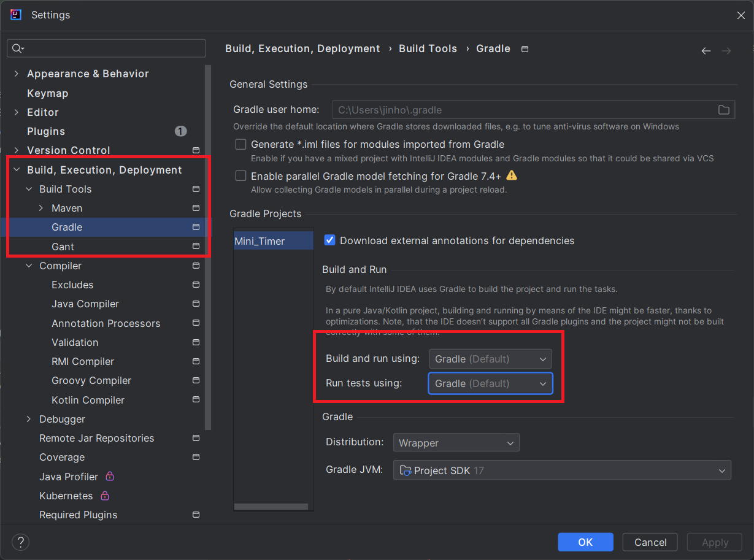Image resolution: width=754 pixels, height=560 pixels.
Task: Expand the Version Control section
Action: click(x=17, y=150)
